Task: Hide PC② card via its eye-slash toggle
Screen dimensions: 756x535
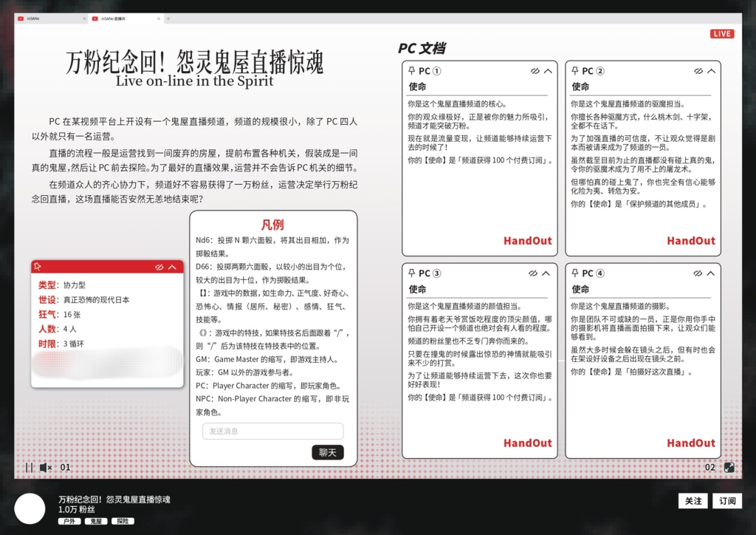Action: [x=697, y=71]
